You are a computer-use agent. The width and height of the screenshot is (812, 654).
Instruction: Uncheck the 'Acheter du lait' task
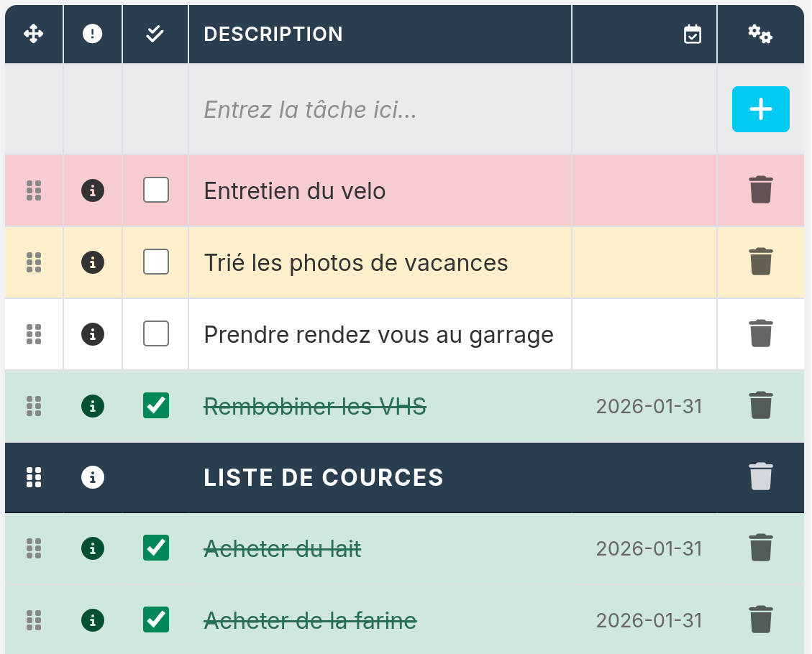pyautogui.click(x=156, y=548)
